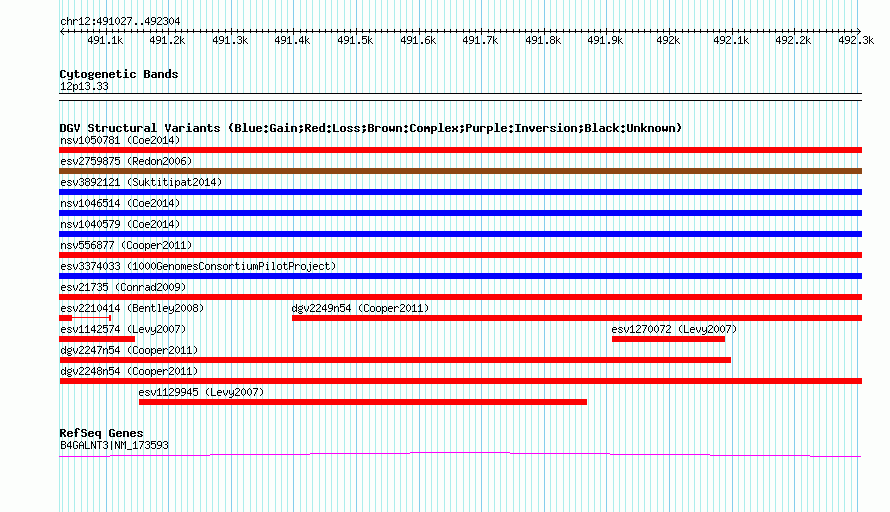This screenshot has width=890, height=512.
Task: Click the esv1142574 (Levy2007) label
Action: (x=123, y=329)
